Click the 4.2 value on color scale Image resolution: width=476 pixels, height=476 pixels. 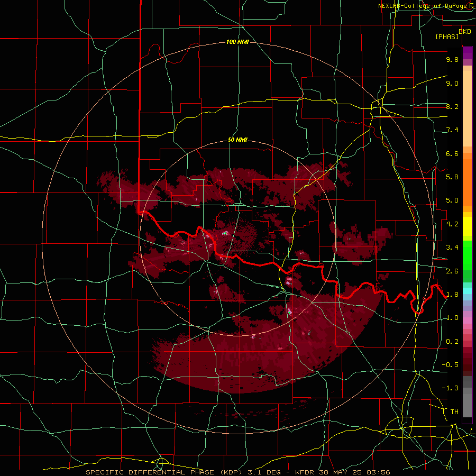[x=452, y=224]
